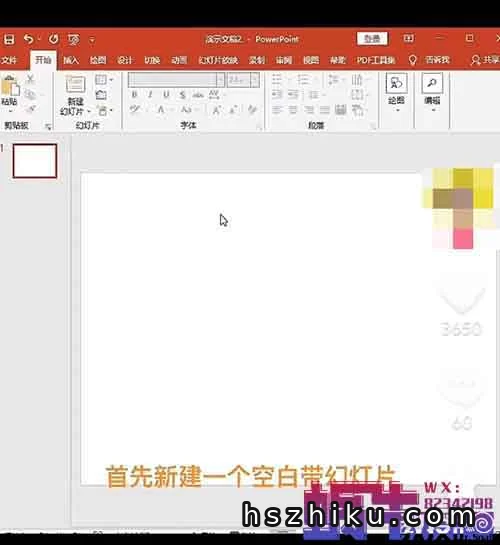500x545 pixels.
Task: Toggle Bold formatting
Action: [134, 94]
